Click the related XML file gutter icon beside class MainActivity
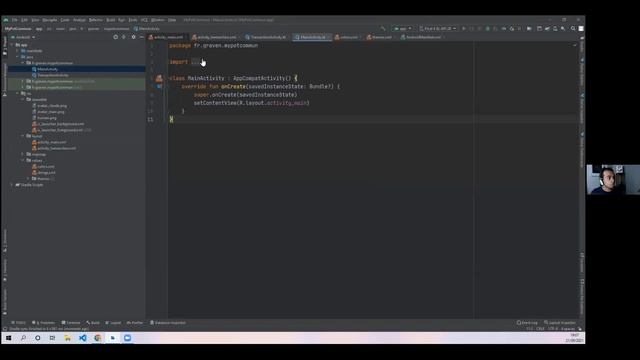 159,78
